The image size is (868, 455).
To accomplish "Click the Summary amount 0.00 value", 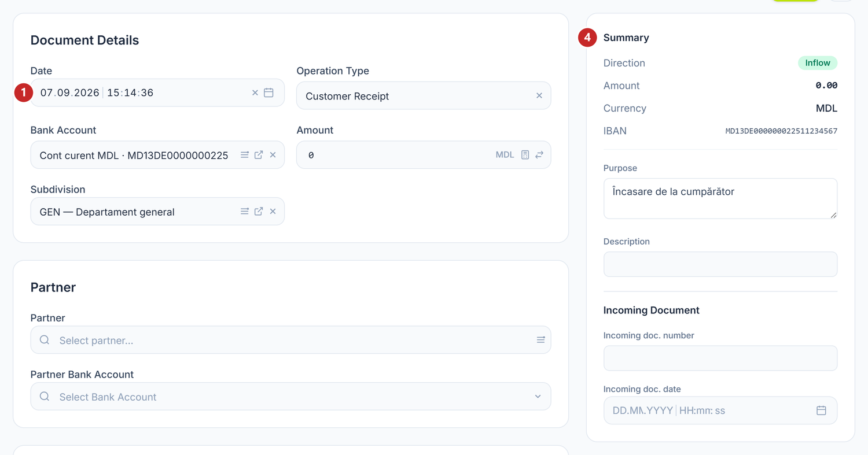I will coord(826,86).
